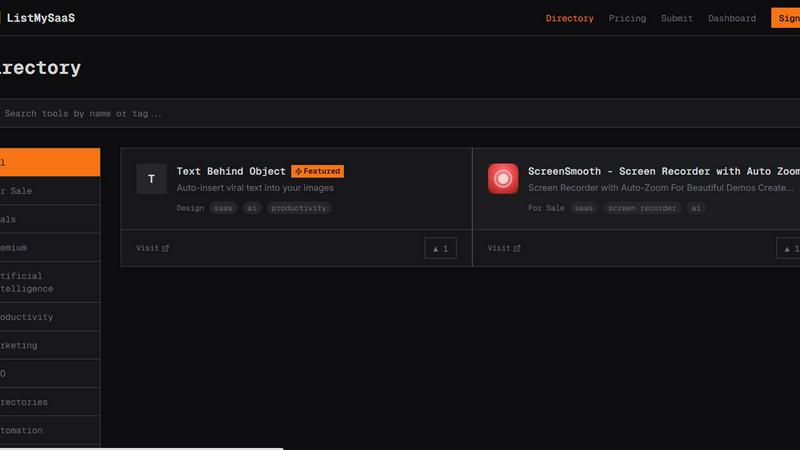Select the Marketing category filter

pos(50,345)
